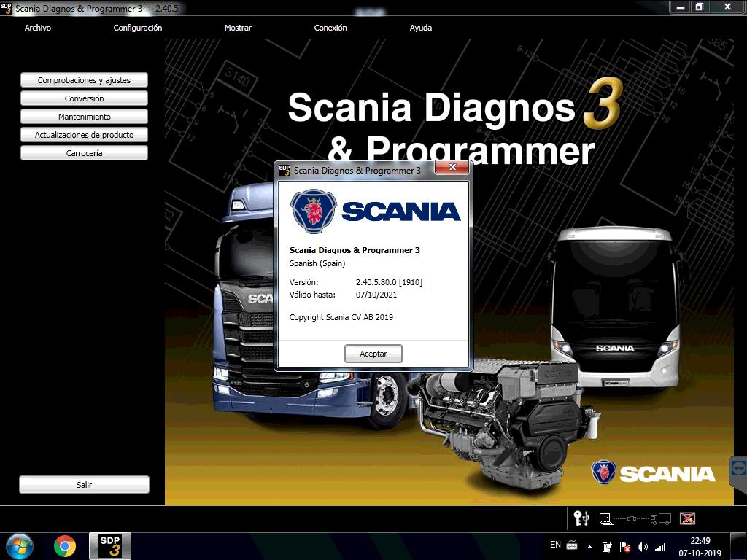Image resolution: width=747 pixels, height=560 pixels.
Task: Click the volume speaker tray icon
Action: pos(643,547)
